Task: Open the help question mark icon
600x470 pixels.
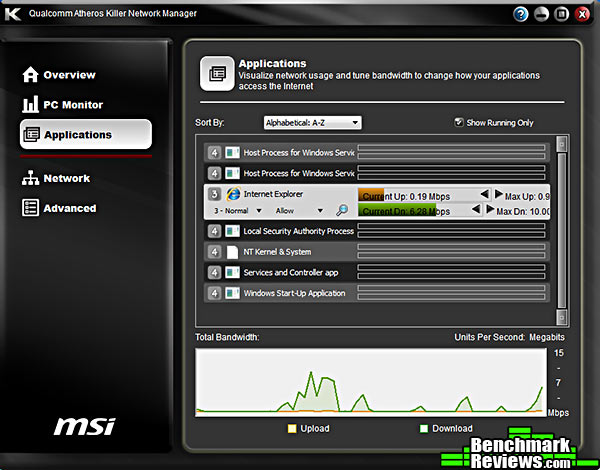Action: (x=521, y=14)
